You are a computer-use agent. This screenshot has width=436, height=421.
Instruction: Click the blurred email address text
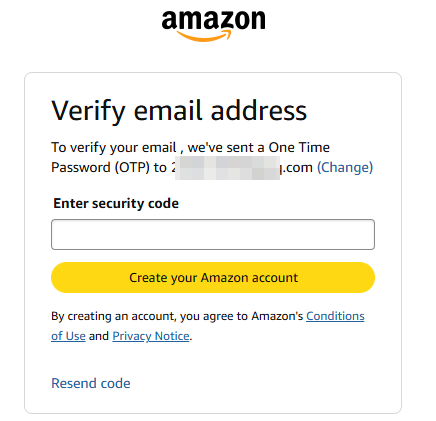click(x=227, y=167)
